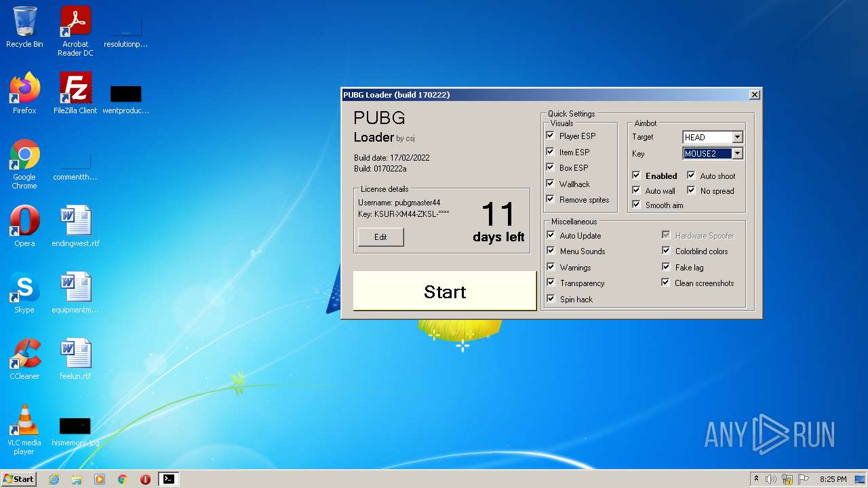Open Windows Explorer folder in taskbar
The image size is (868, 488).
pos(77,479)
